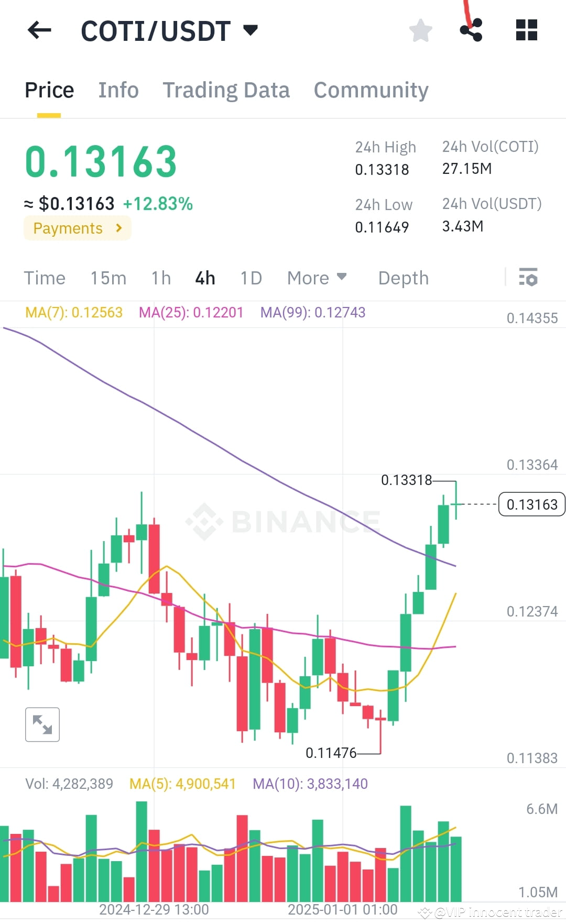This screenshot has width=566, height=924.
Task: Open the Depth view
Action: click(402, 278)
